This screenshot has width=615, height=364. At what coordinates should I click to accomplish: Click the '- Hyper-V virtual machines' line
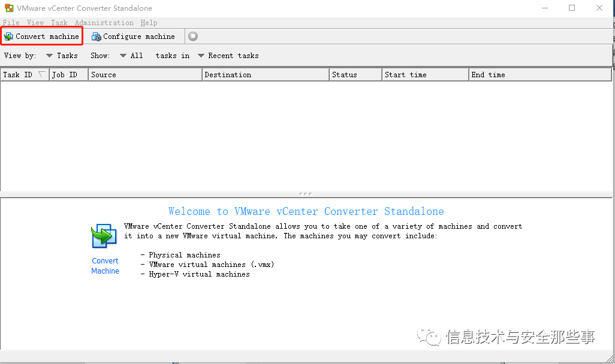[195, 274]
